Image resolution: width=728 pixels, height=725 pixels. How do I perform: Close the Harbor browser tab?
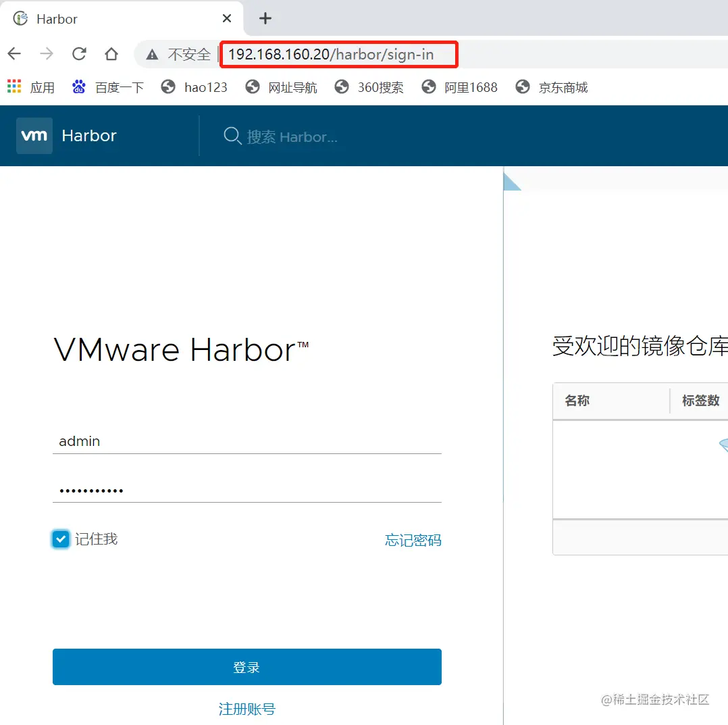click(x=227, y=18)
